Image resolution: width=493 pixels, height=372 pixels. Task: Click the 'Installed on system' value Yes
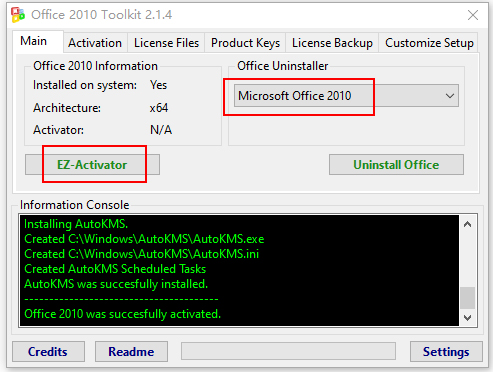158,85
